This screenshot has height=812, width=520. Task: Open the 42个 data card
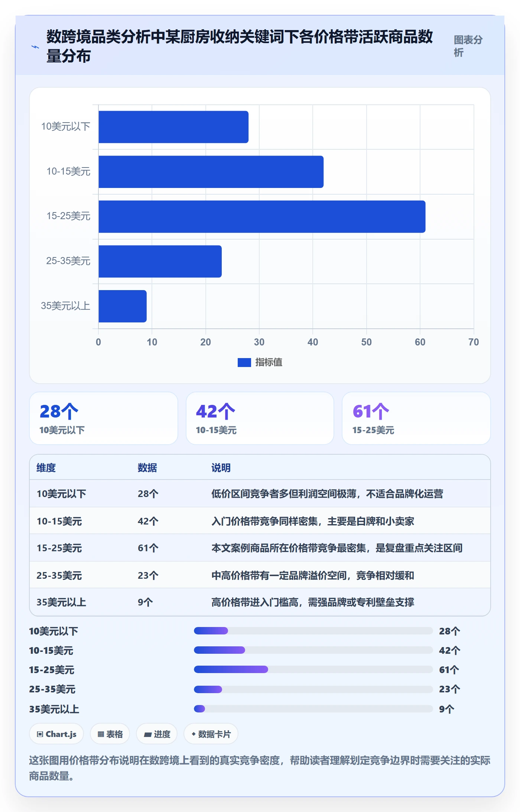(x=260, y=418)
